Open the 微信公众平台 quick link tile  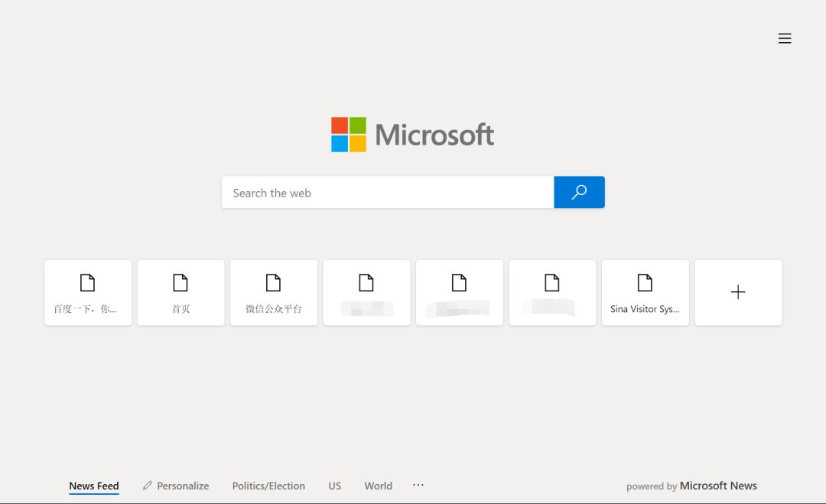274,293
